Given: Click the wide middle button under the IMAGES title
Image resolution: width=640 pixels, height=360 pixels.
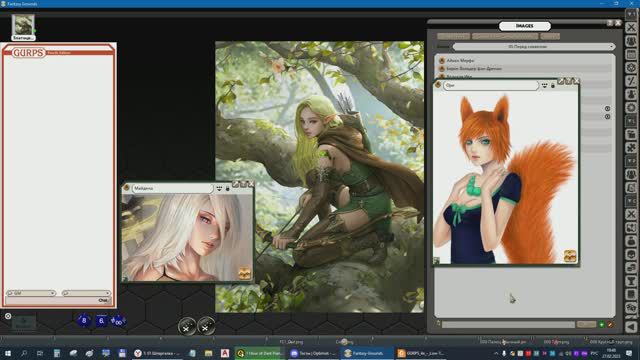Looking at the screenshot, I should click(505, 36).
